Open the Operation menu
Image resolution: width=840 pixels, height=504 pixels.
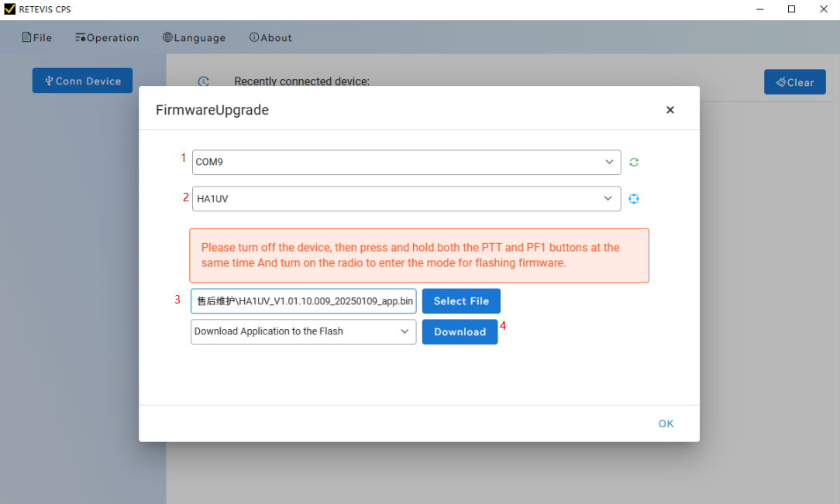tap(107, 37)
